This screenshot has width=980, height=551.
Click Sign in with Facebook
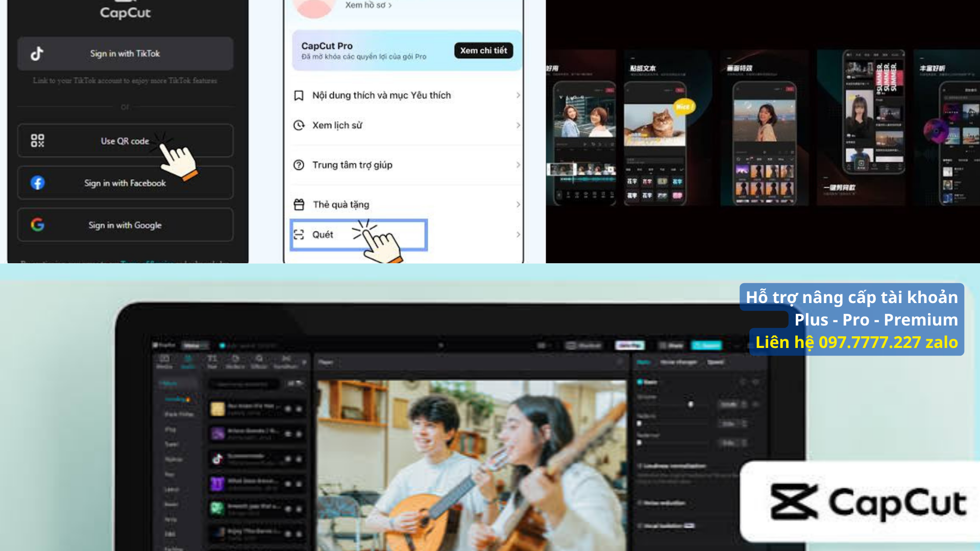pyautogui.click(x=126, y=183)
